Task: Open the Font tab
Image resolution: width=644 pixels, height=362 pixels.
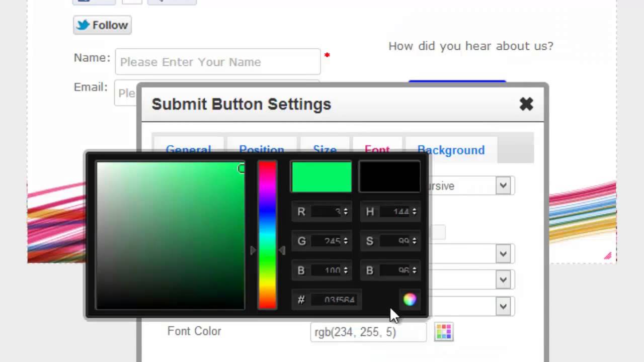Action: (x=377, y=150)
